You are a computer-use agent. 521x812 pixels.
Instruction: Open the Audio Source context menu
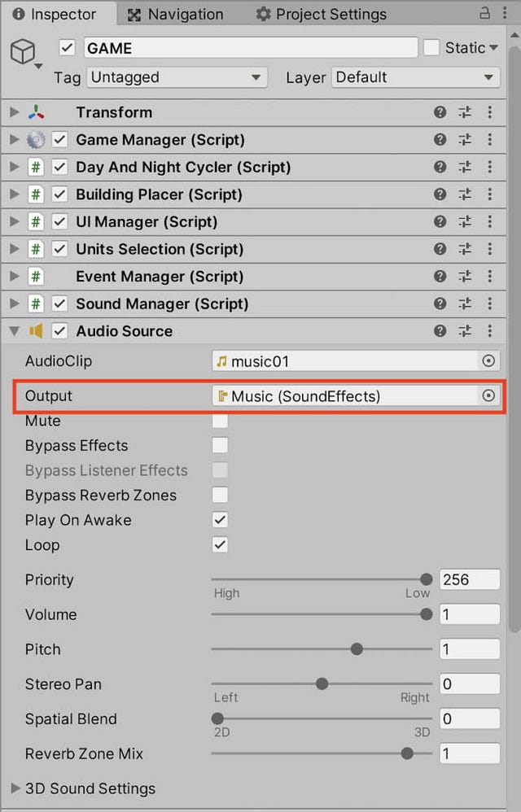[x=489, y=331]
